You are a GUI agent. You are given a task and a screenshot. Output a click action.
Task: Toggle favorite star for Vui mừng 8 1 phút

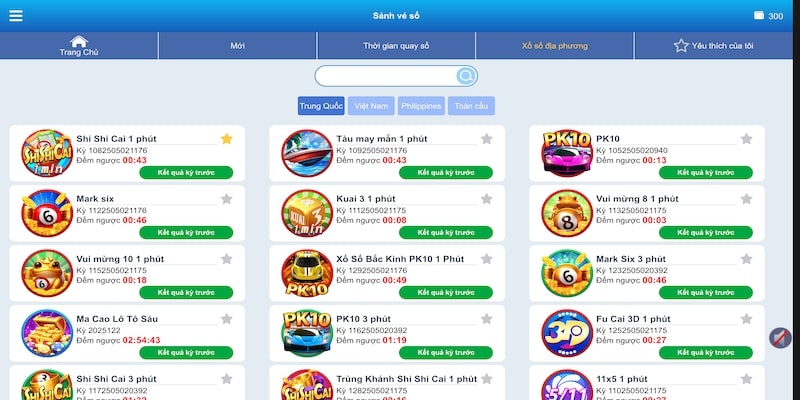point(746,199)
